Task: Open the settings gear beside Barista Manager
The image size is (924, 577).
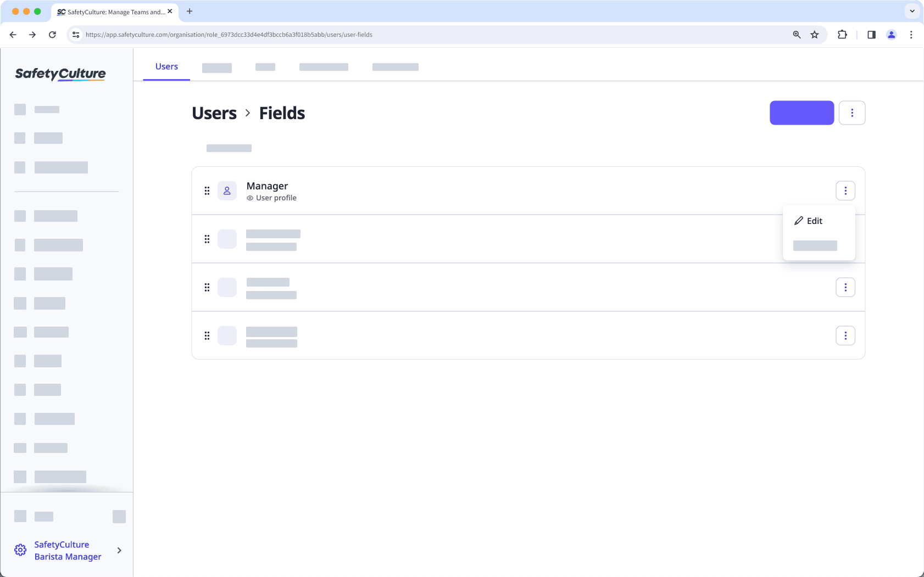Action: click(20, 550)
